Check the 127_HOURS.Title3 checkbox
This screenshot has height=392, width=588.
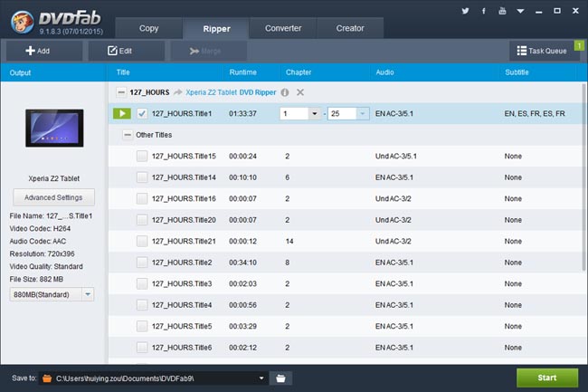tap(142, 283)
